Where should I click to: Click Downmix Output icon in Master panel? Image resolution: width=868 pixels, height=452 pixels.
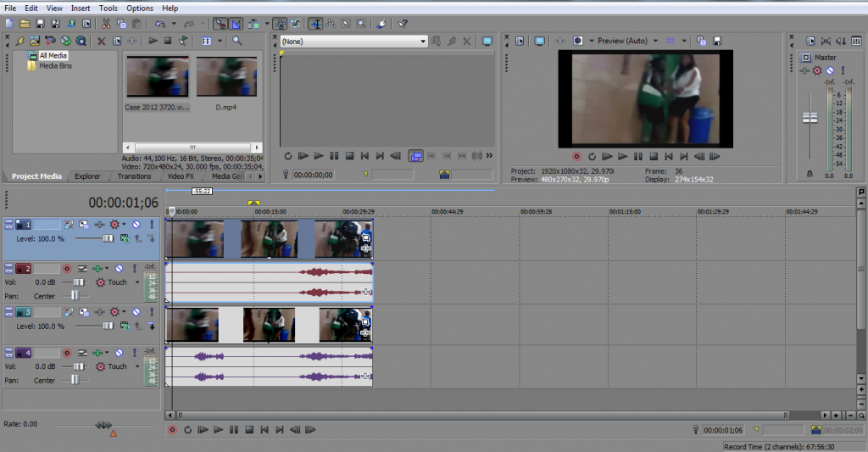click(x=826, y=41)
